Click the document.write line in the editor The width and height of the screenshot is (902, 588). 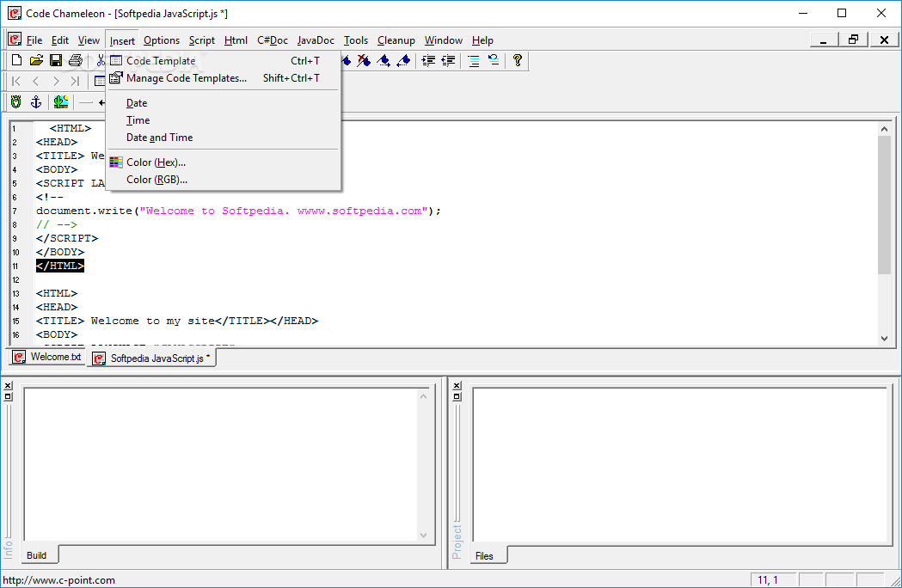[238, 211]
